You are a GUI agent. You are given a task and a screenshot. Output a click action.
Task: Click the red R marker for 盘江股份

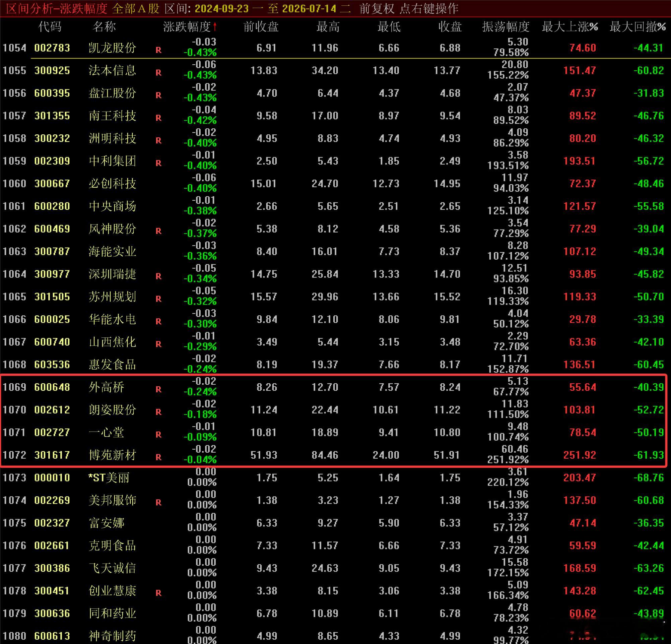(x=158, y=95)
